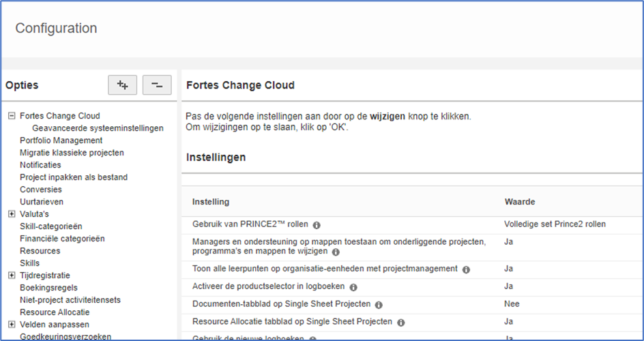Viewport: 644px width, 341px height.
Task: Click info icon for Documenten-tabblad setting
Action: [x=379, y=305]
